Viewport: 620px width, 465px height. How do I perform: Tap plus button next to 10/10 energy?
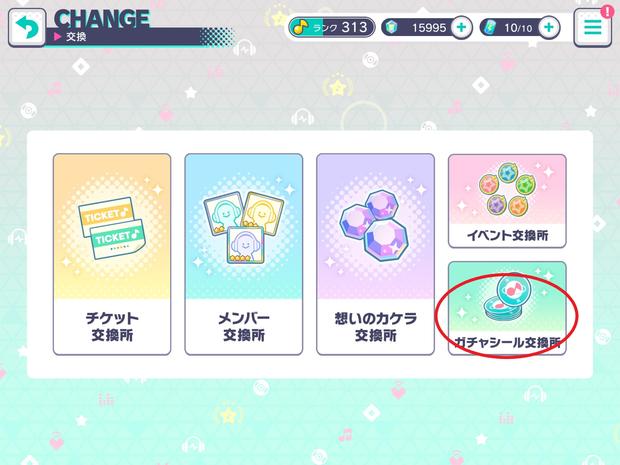549,28
